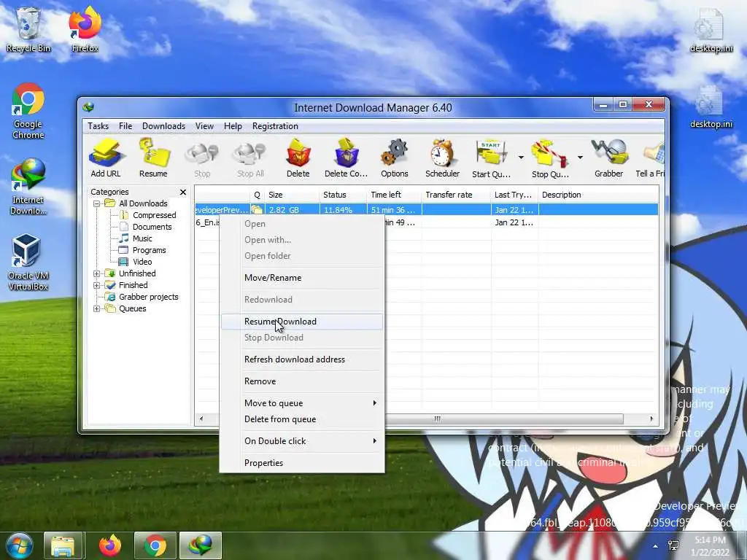Viewport: 747px width, 560px height.
Task: Click the Stop Queue toolbar icon
Action: (x=550, y=158)
